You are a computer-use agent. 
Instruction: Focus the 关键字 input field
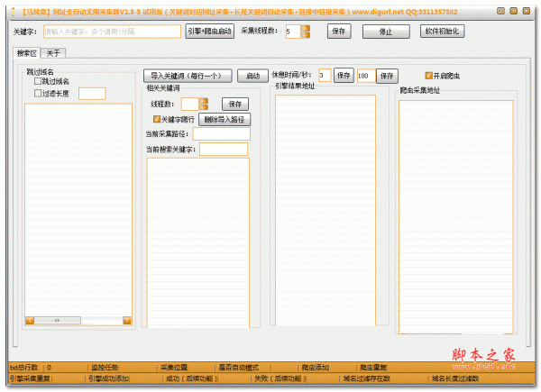pos(112,31)
